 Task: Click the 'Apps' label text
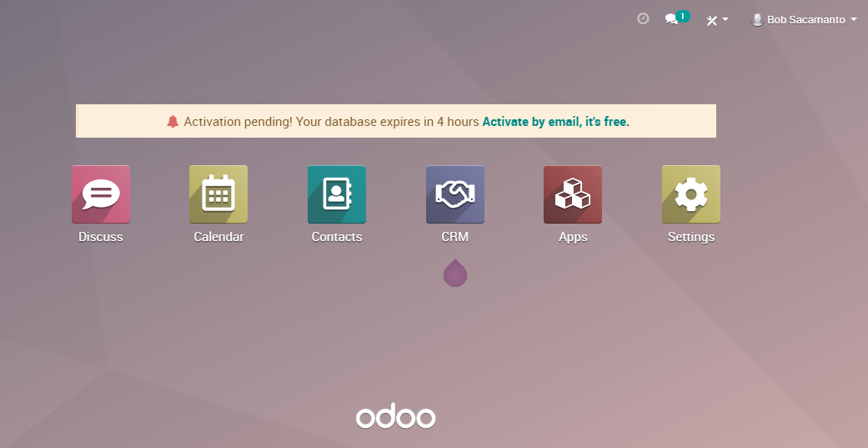click(573, 237)
